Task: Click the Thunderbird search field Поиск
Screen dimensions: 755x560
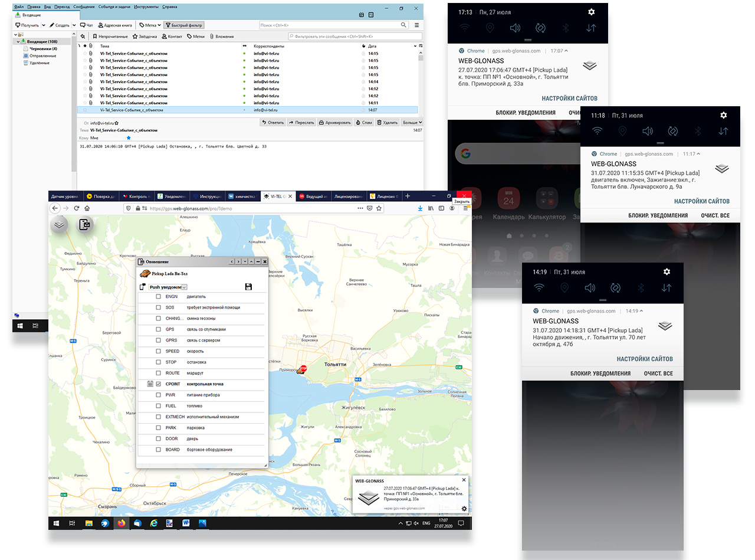Action: click(x=334, y=25)
